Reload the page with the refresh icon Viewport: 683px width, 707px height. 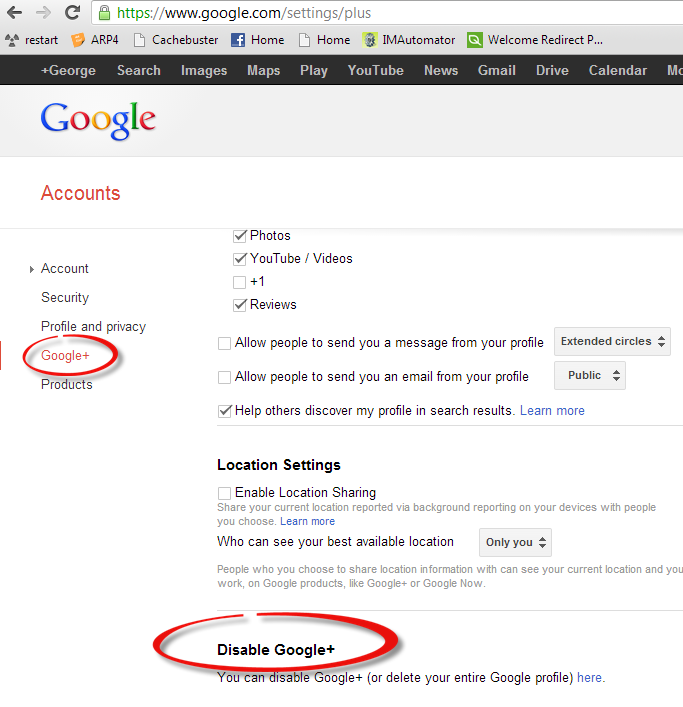pyautogui.click(x=72, y=12)
